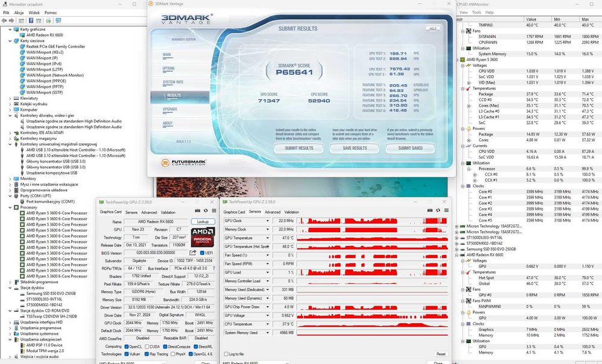Click the Currents node icon in HWMonitor
The image size is (602, 364).
(468, 146)
